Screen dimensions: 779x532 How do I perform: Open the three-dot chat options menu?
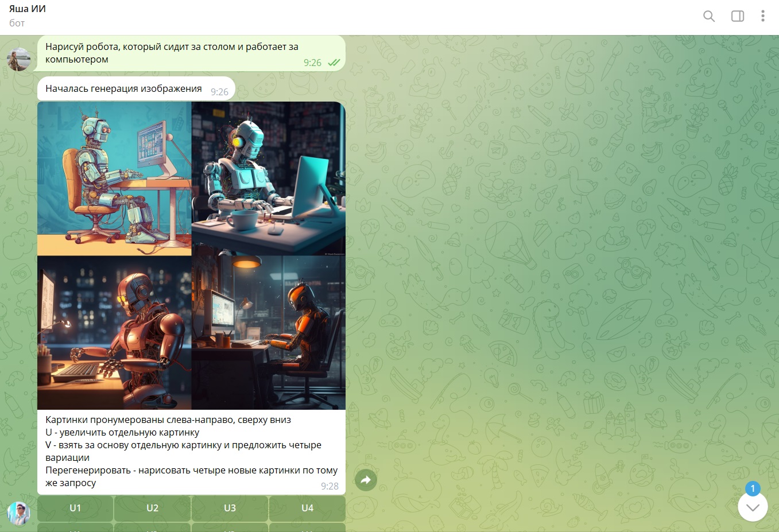click(x=762, y=16)
